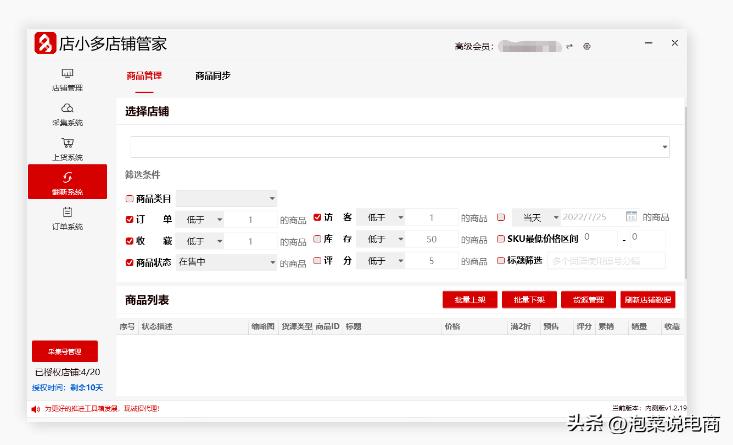Open the 商品状态 在售中 dropdown
This screenshot has height=445, width=733.
pyautogui.click(x=226, y=262)
